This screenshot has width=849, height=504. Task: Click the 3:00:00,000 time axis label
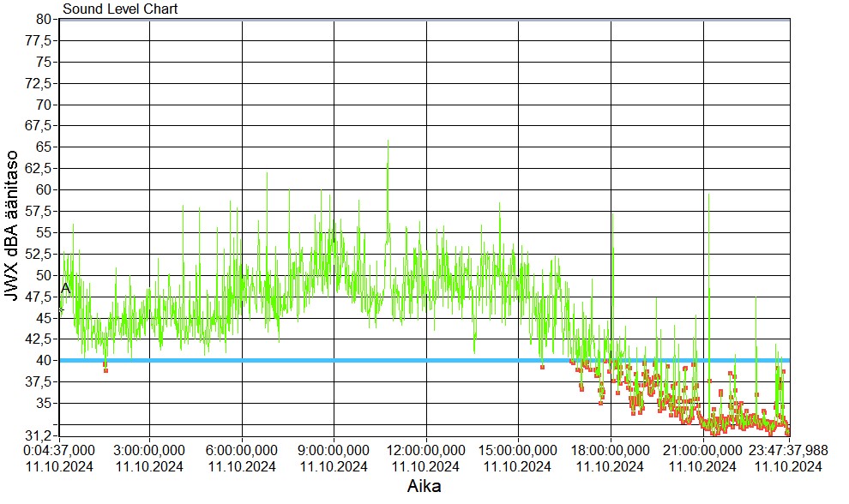point(150,450)
